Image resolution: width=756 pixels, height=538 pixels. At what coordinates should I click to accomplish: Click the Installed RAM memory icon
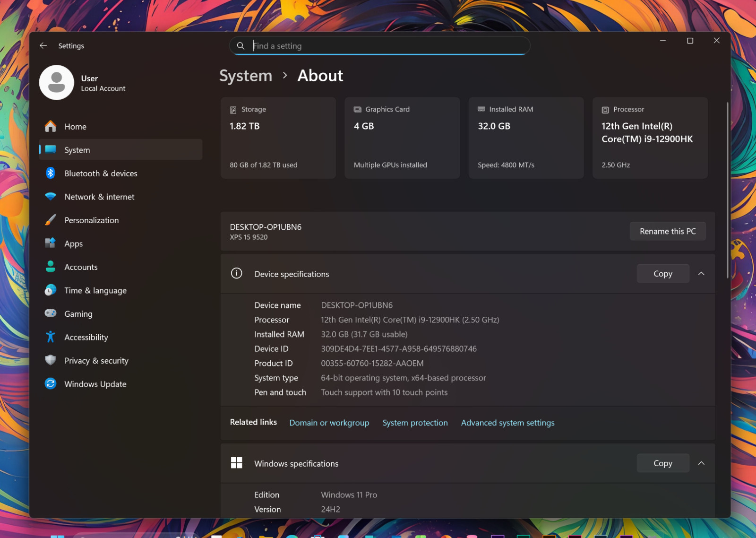[481, 109]
